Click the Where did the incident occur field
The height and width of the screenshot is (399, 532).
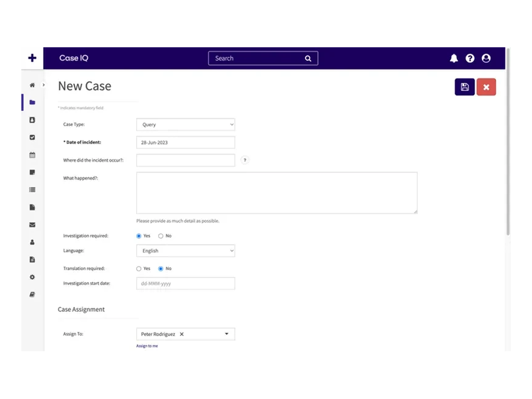coord(185,160)
